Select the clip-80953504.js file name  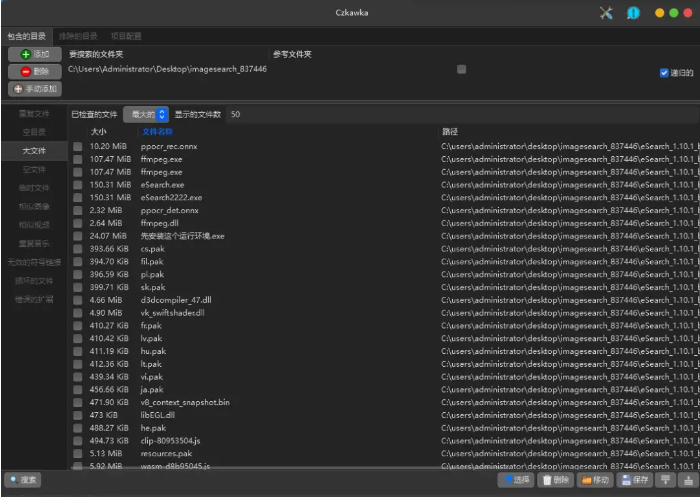pyautogui.click(x=171, y=441)
